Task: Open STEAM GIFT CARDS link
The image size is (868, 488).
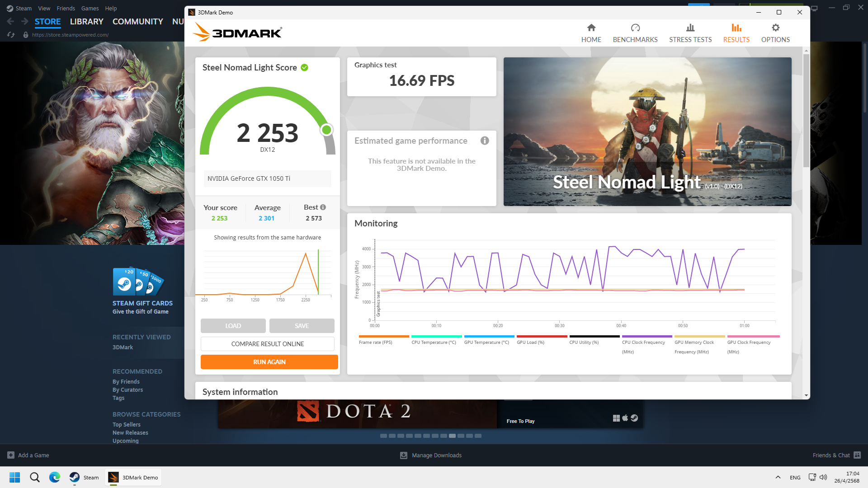Action: click(142, 303)
